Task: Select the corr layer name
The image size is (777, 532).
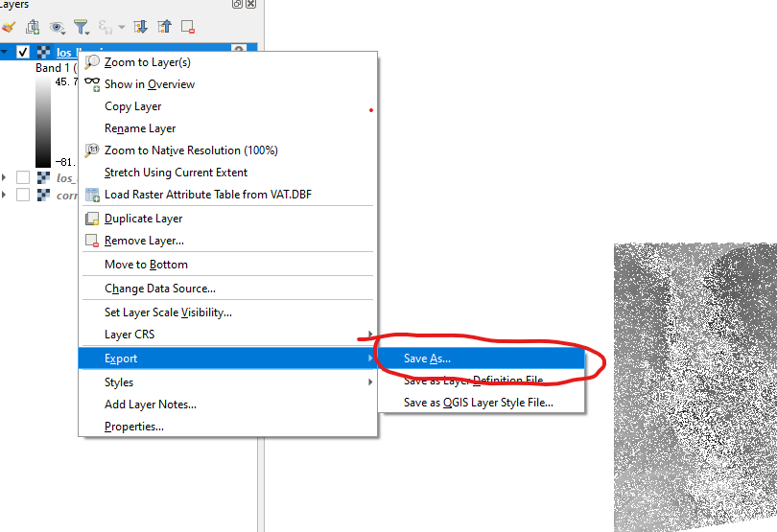Action: point(67,196)
